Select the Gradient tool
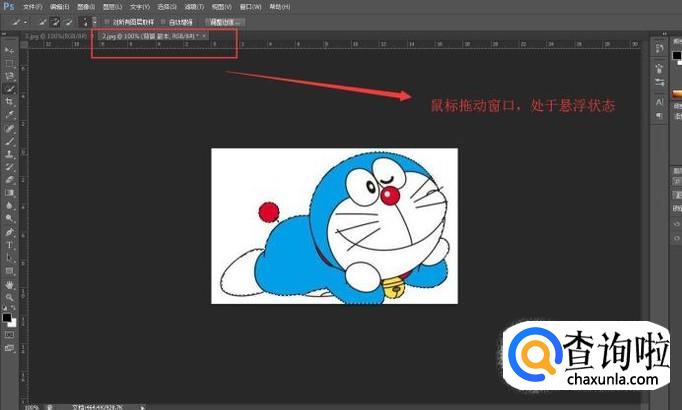The width and height of the screenshot is (682, 410). click(9, 193)
